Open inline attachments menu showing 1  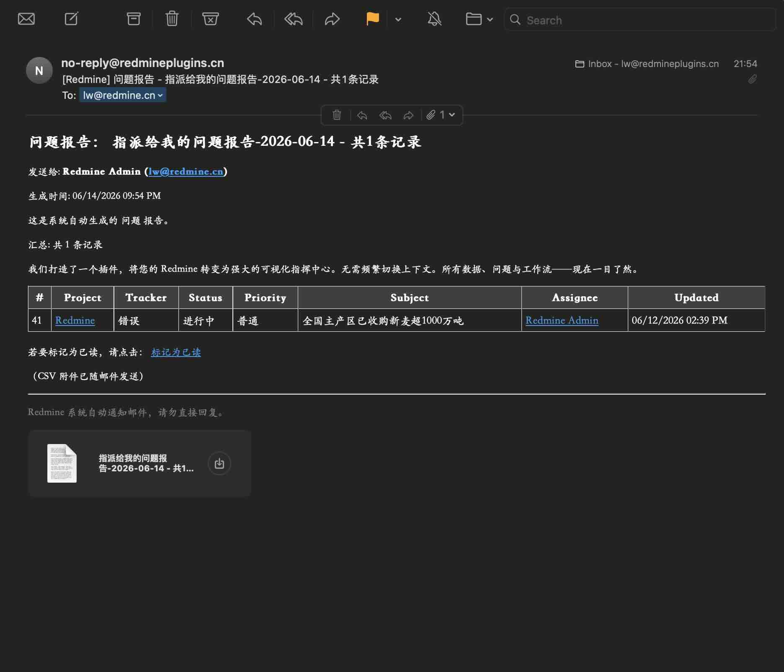tap(441, 115)
